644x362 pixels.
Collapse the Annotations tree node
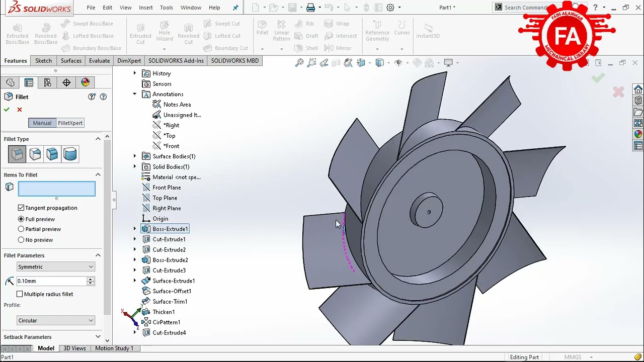click(x=134, y=94)
